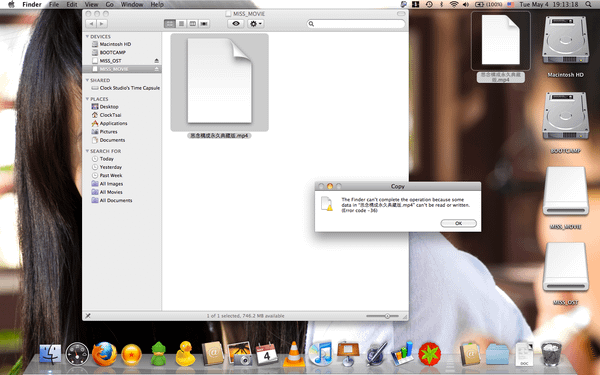Select MISS_MOVIE drive on desktop
Image resolution: width=600 pixels, height=375 pixels.
565,191
